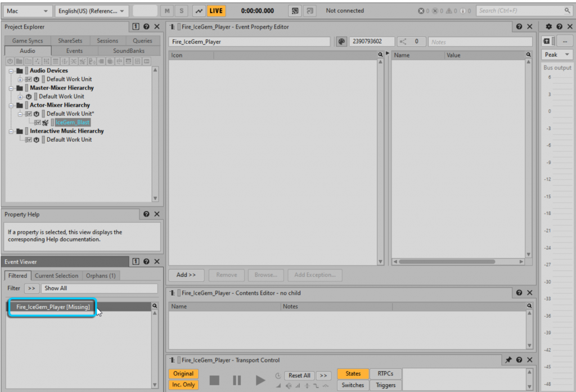
Task: Click the Play button in Transport Control
Action: coord(260,380)
